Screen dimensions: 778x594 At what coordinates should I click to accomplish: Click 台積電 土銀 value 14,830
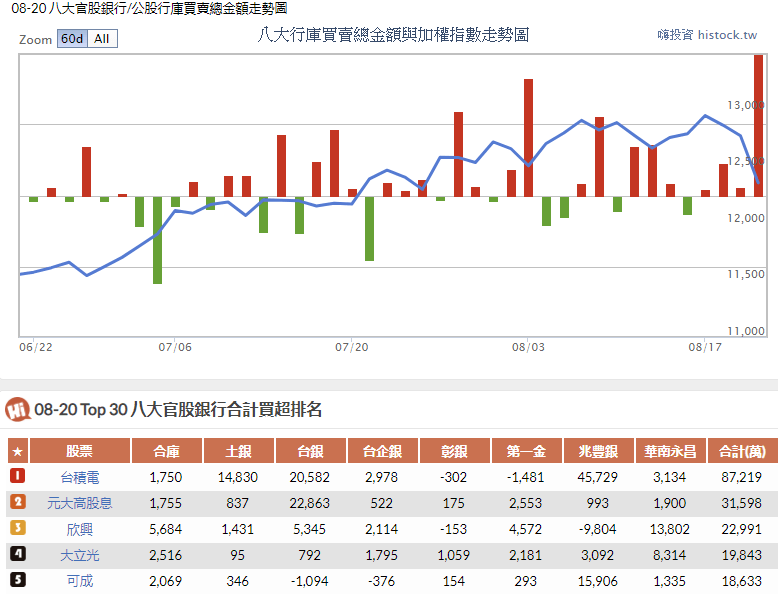[x=238, y=477]
